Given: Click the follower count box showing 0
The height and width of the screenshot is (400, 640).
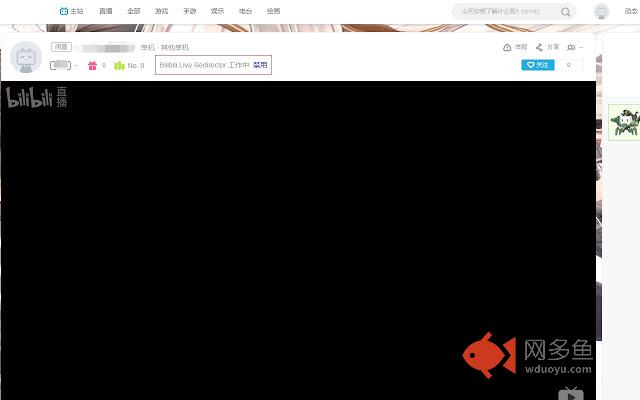Looking at the screenshot, I should click(x=569, y=65).
